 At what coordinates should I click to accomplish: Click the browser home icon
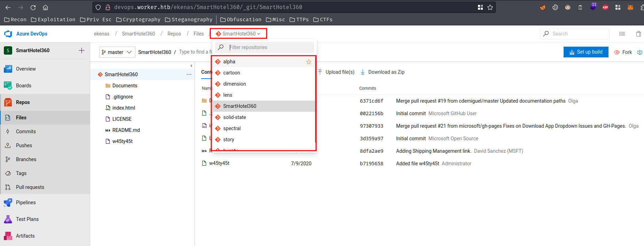point(45,7)
